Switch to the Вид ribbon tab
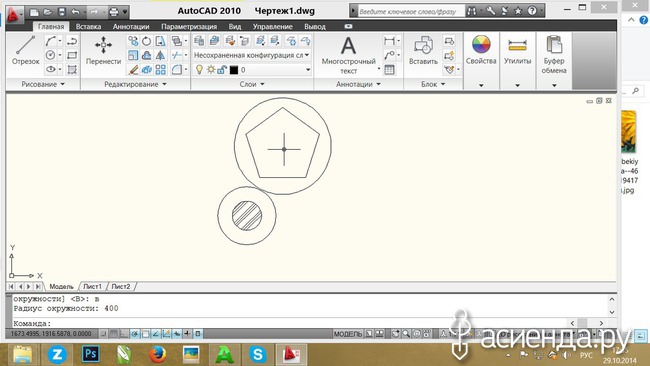The image size is (650, 366). [235, 27]
